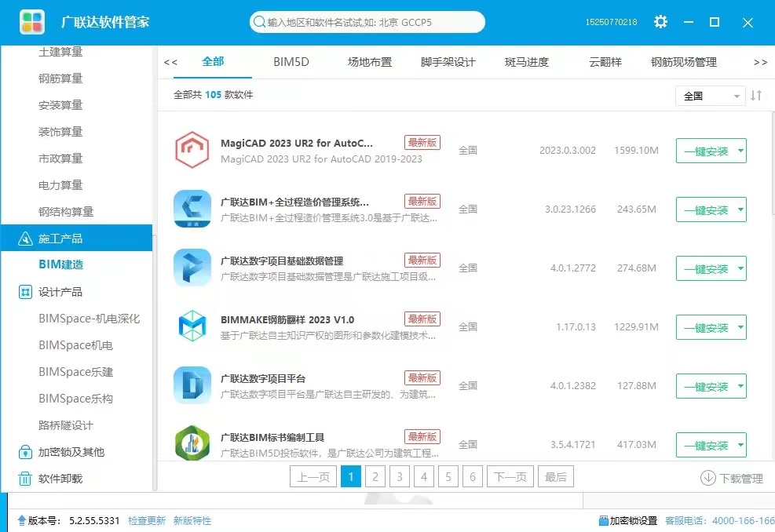Select 钢结构算量 in the sidebar
This screenshot has height=532, width=775.
(66, 211)
